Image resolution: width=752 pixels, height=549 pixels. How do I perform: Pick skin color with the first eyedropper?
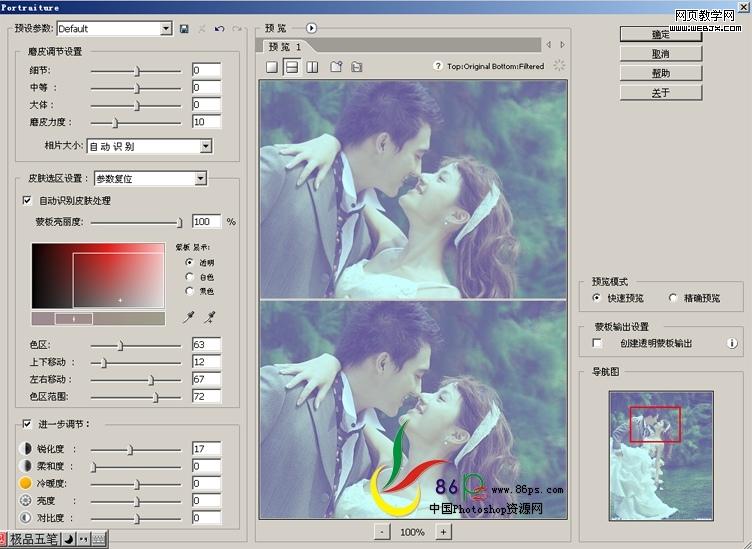tap(189, 317)
